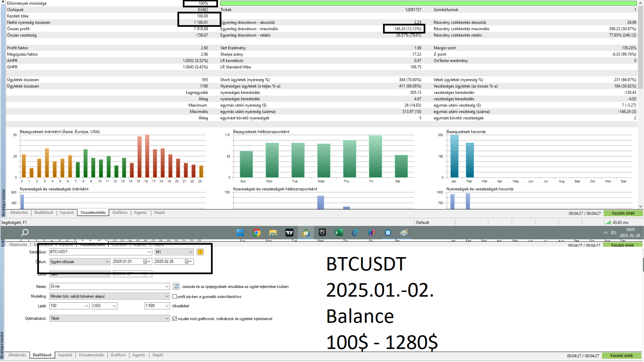Open start date 2025.01.01 calendar picker
Viewport: 644px width, 362px height.
pos(147,262)
